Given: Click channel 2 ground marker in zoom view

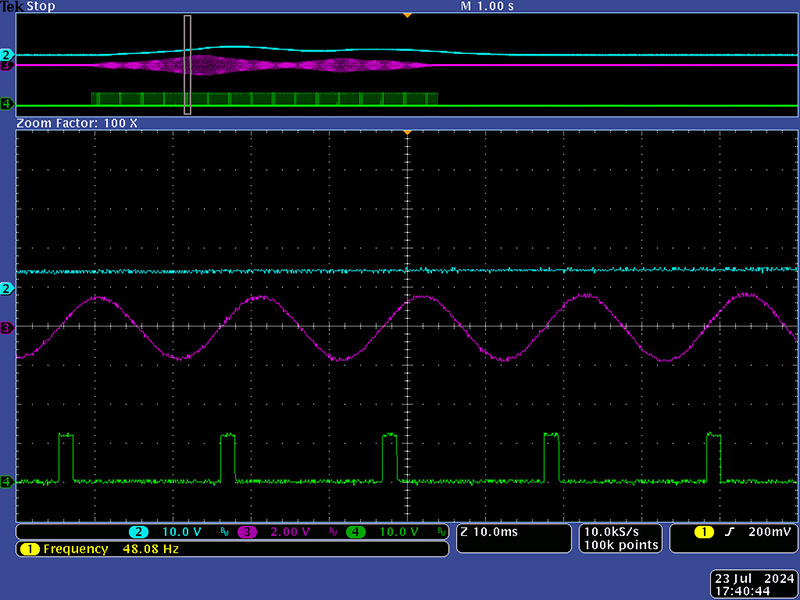Looking at the screenshot, I should [6, 288].
